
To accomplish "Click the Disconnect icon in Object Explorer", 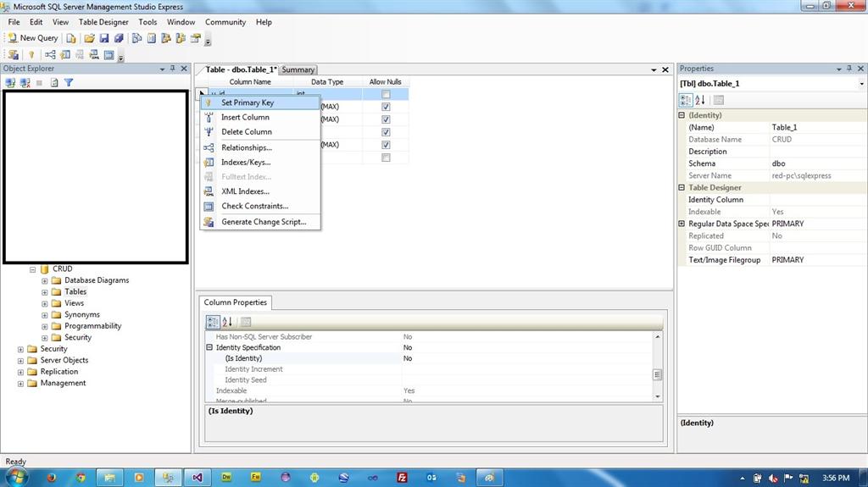I will 25,82.
